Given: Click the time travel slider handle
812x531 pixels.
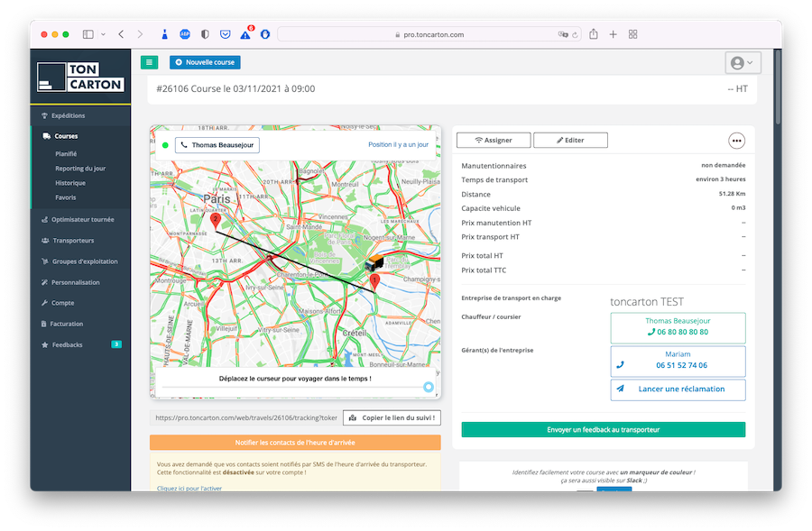Looking at the screenshot, I should 429,388.
